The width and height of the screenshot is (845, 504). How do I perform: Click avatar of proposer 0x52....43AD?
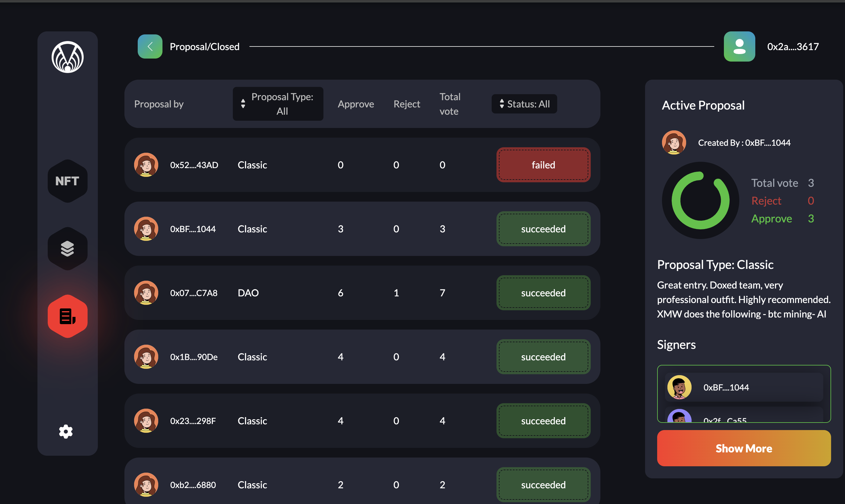pyautogui.click(x=146, y=165)
